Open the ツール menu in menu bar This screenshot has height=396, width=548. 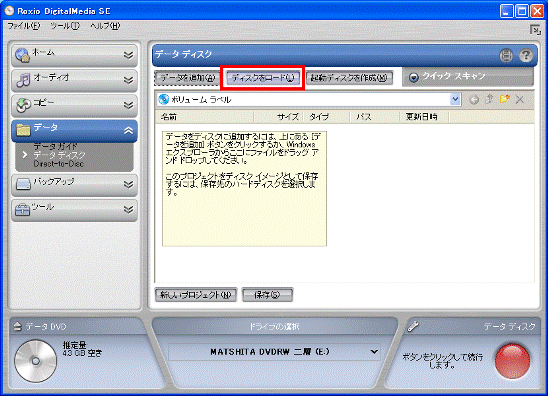click(65, 26)
